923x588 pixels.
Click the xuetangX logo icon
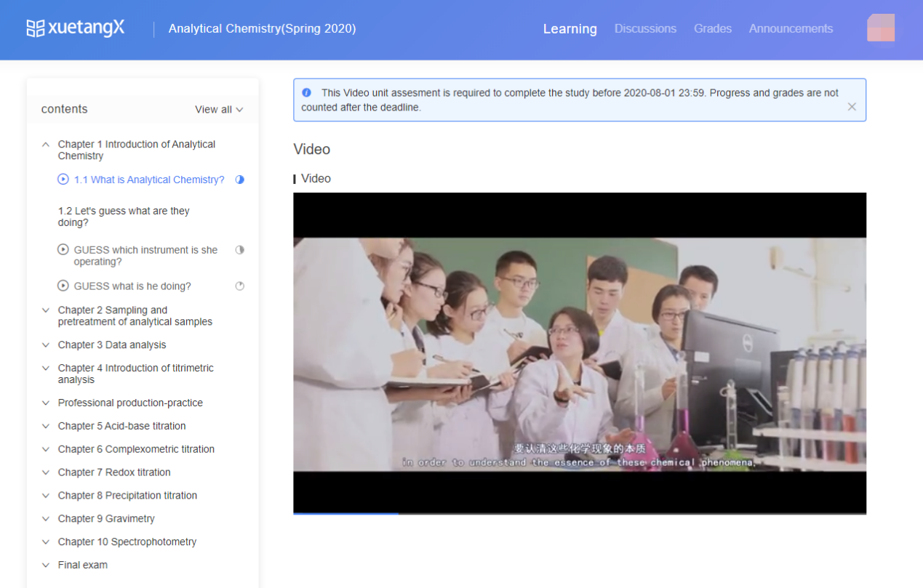click(35, 28)
